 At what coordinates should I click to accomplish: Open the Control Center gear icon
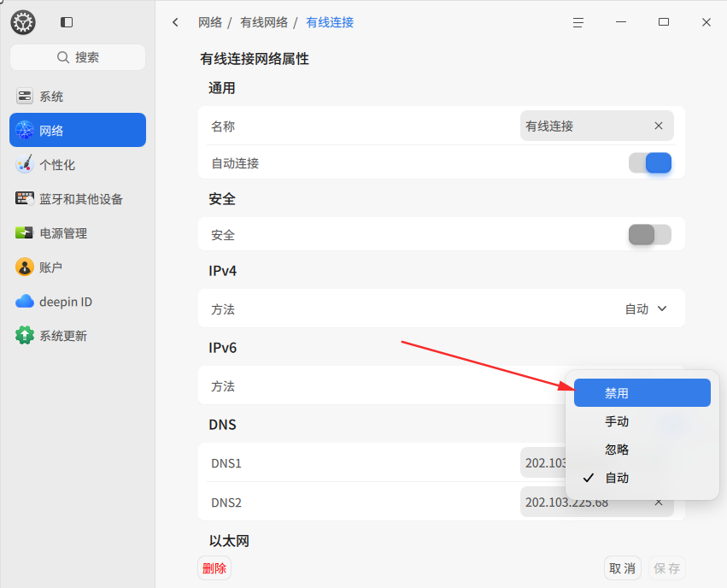click(x=23, y=22)
